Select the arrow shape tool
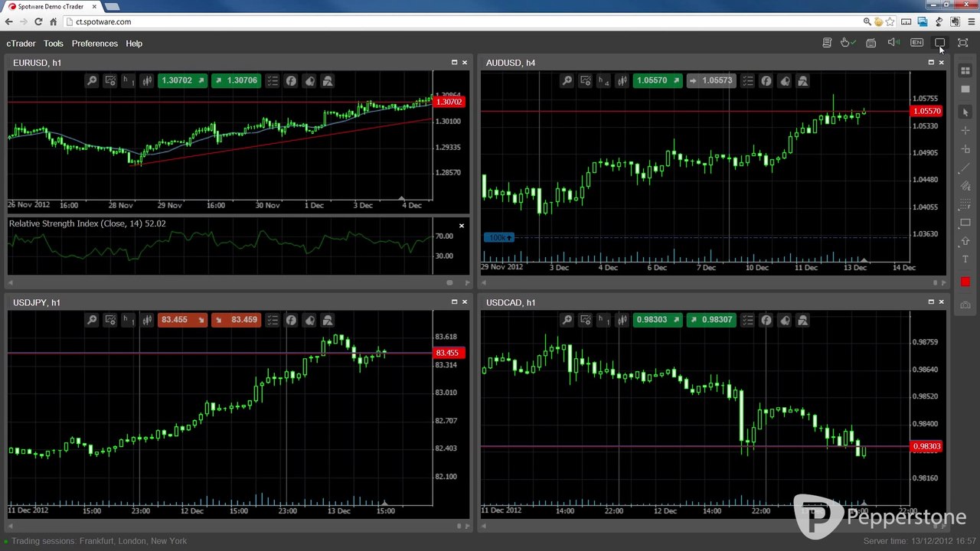The image size is (980, 551). pos(965,242)
